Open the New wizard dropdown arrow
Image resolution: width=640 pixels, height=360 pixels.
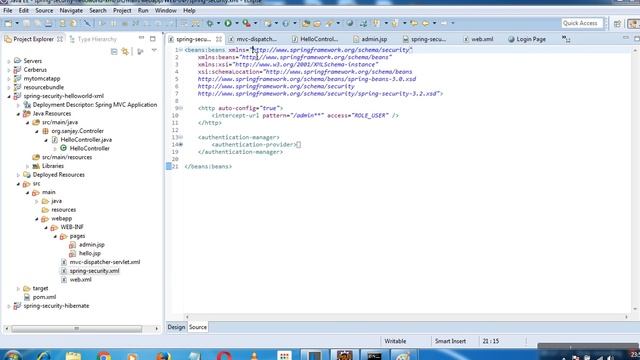click(17, 23)
